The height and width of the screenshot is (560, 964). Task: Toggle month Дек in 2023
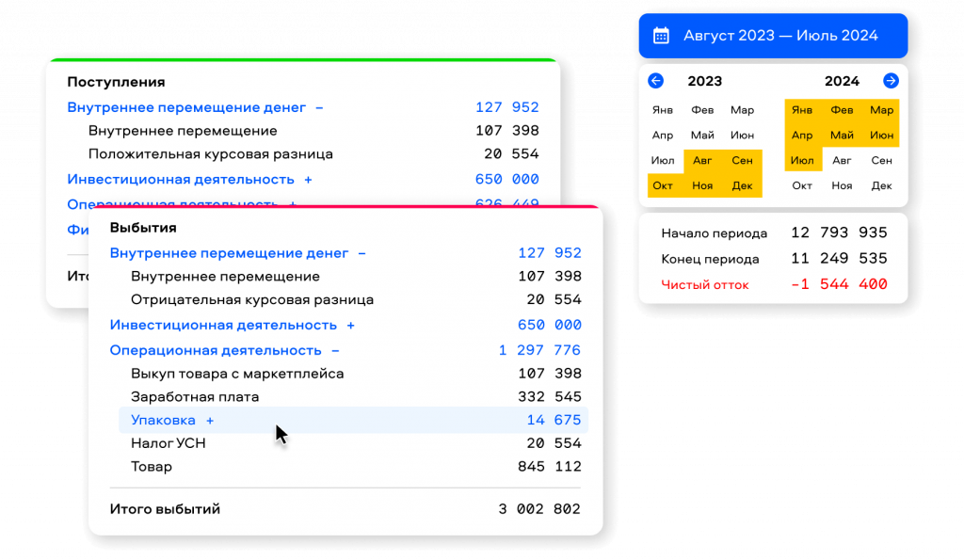point(742,186)
